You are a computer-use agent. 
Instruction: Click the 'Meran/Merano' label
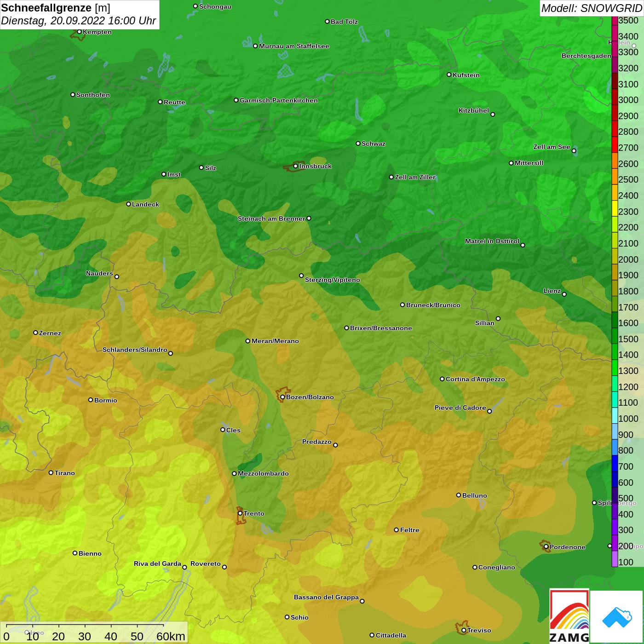(275, 341)
